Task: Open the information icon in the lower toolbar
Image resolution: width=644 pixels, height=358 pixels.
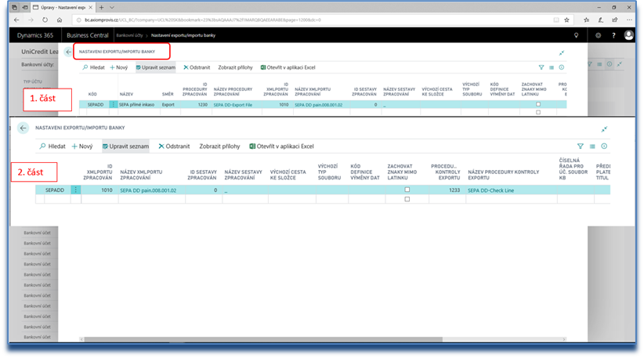Action: 604,146
